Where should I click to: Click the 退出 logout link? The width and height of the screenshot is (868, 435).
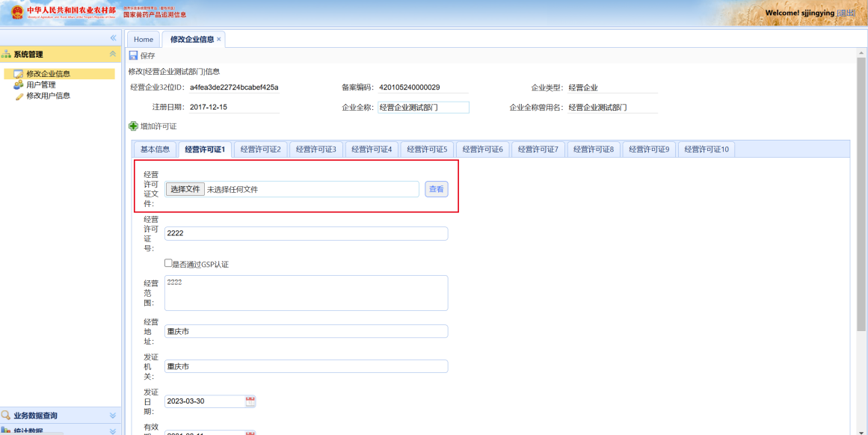click(x=846, y=13)
